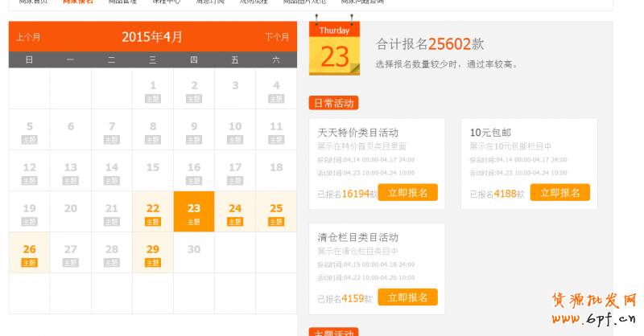644x336 pixels.
Task: Click the 主题 badge under April 1
Action: click(153, 99)
